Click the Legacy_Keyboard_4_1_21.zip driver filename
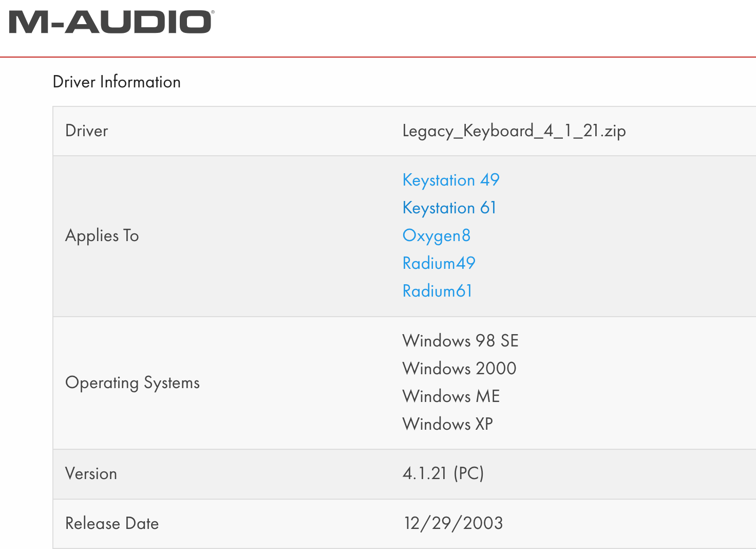Screen dimensions: 756x549 tap(514, 131)
